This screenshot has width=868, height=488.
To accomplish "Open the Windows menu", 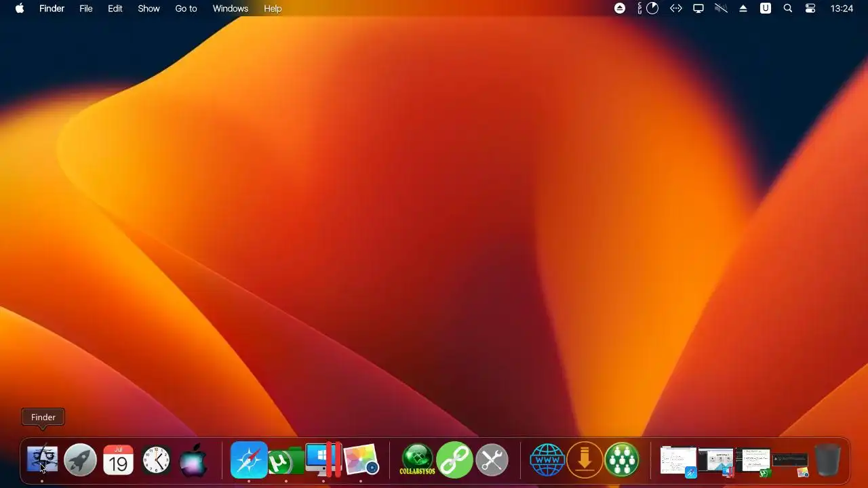I will tap(231, 8).
